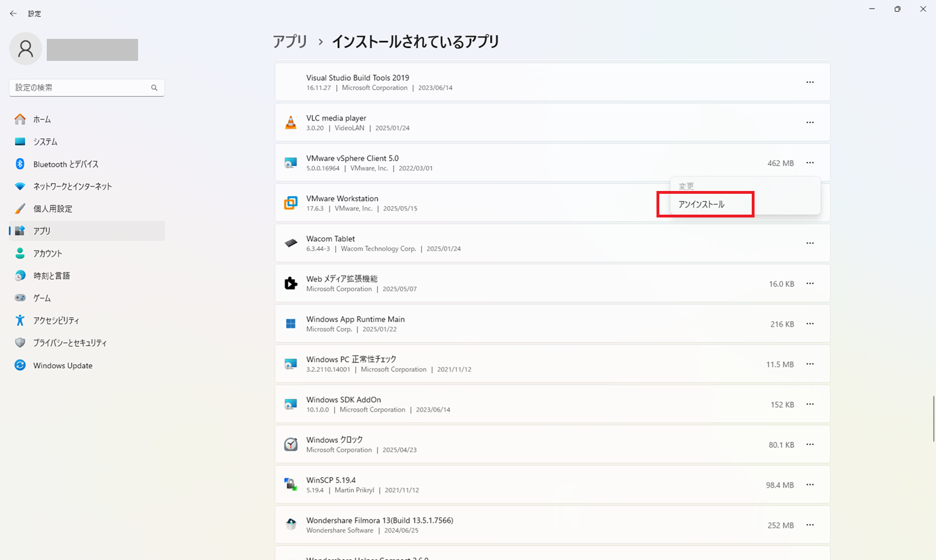Go to ホーム in the settings sidebar
Screen dimensions: 936x560
(87, 119)
